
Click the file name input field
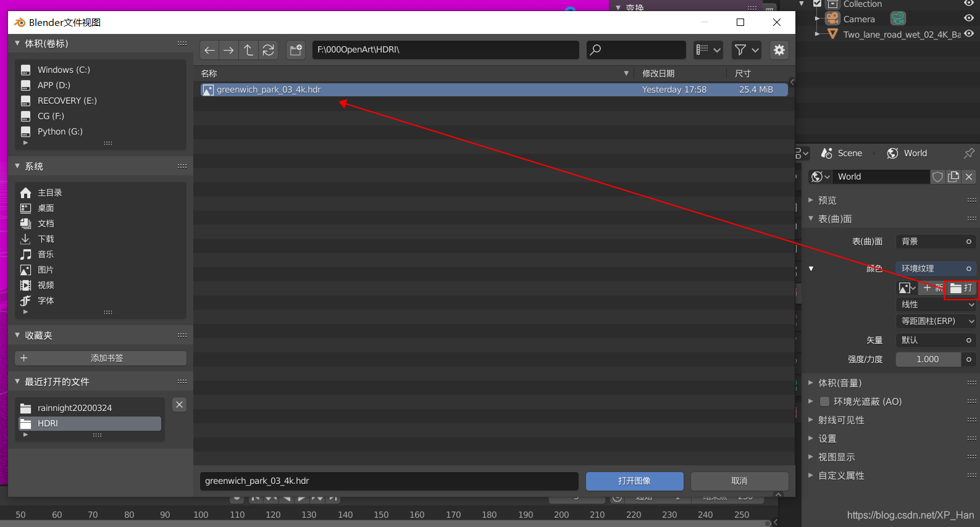pyautogui.click(x=389, y=481)
